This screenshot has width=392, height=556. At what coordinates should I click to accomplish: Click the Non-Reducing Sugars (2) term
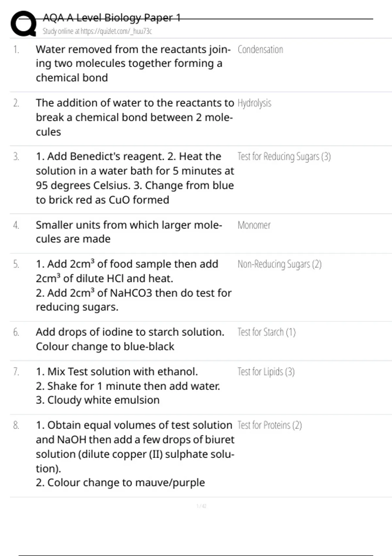coord(279,264)
